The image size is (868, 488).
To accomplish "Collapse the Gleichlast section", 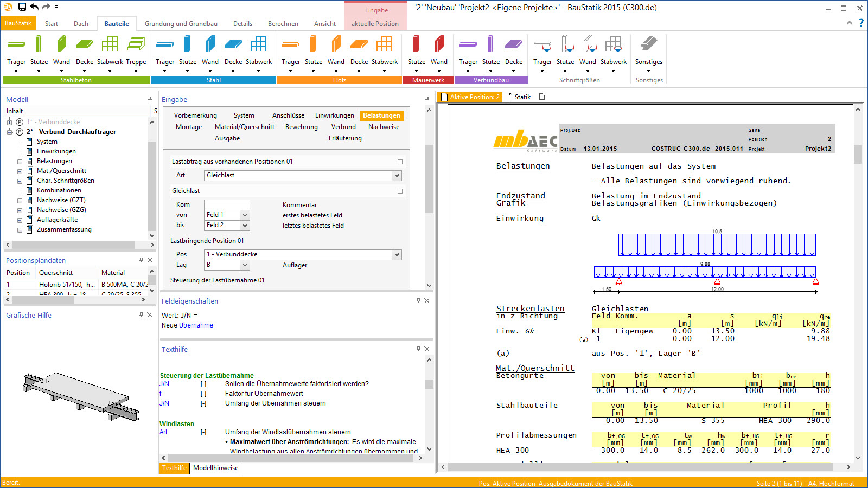I will tap(400, 191).
